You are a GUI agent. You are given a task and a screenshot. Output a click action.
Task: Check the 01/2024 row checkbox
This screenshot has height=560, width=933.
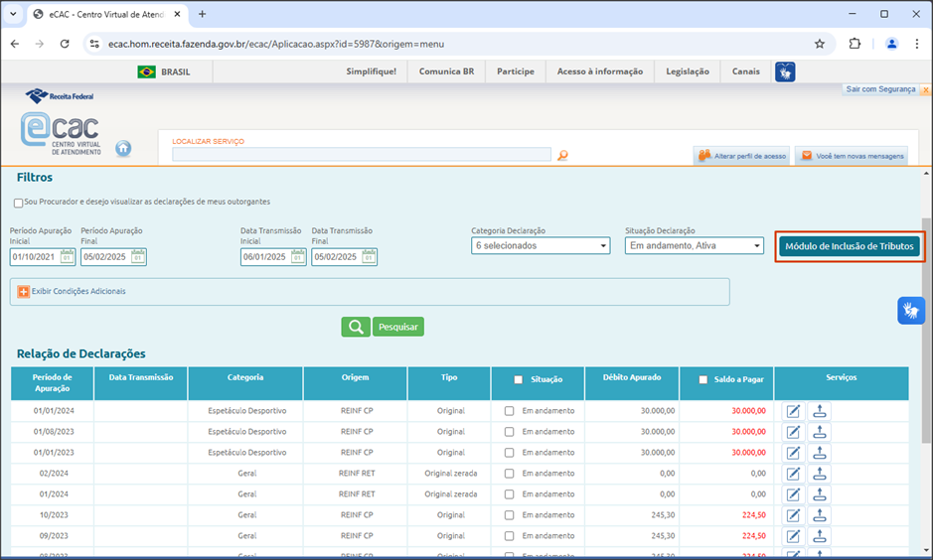pyautogui.click(x=510, y=494)
